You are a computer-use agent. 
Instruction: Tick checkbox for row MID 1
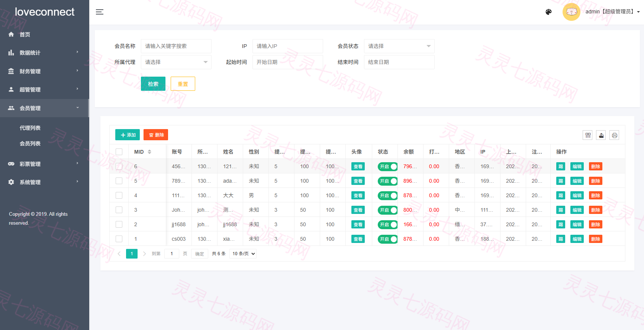click(119, 239)
